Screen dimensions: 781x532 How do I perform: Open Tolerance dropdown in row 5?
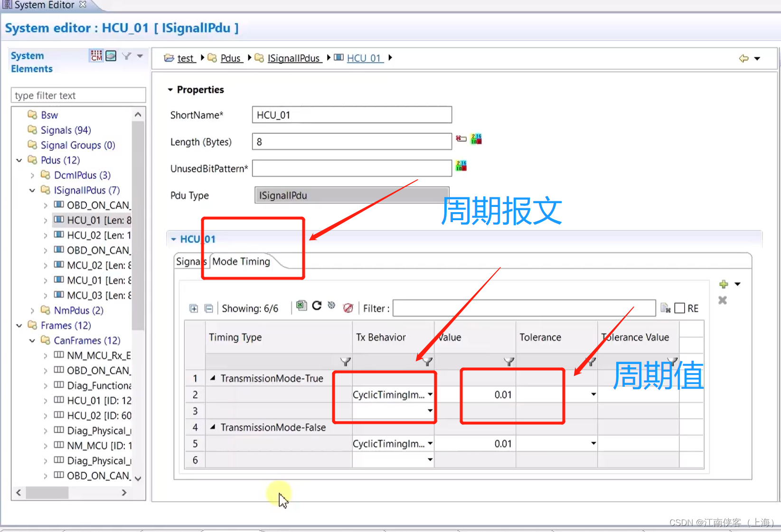[593, 443]
